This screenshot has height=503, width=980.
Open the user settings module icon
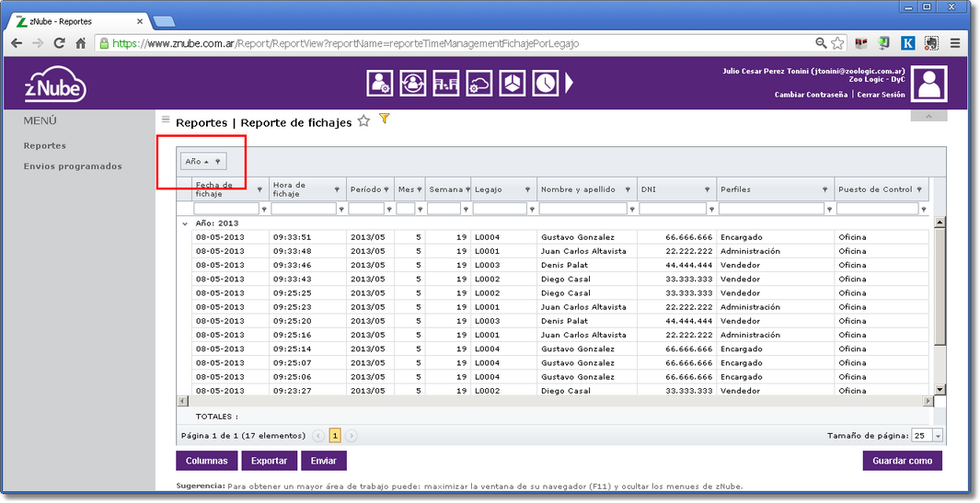(379, 83)
